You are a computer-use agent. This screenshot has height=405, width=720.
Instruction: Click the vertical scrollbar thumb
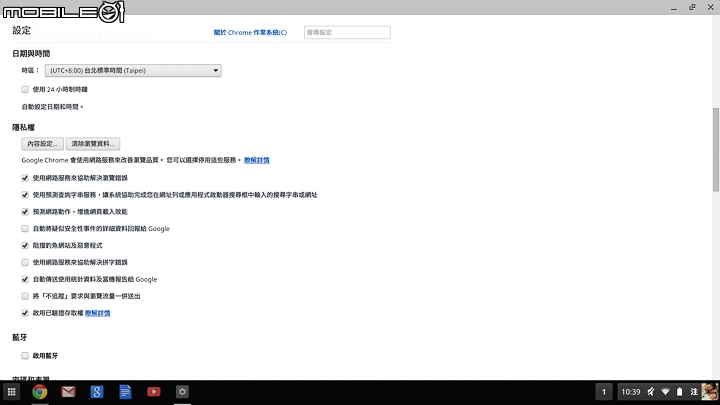click(715, 149)
